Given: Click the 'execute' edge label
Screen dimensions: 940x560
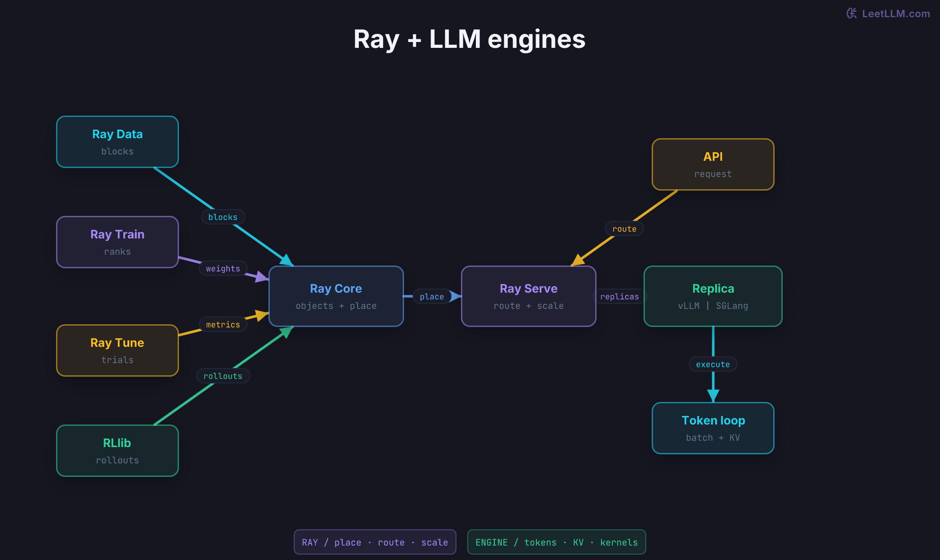Looking at the screenshot, I should [x=713, y=364].
